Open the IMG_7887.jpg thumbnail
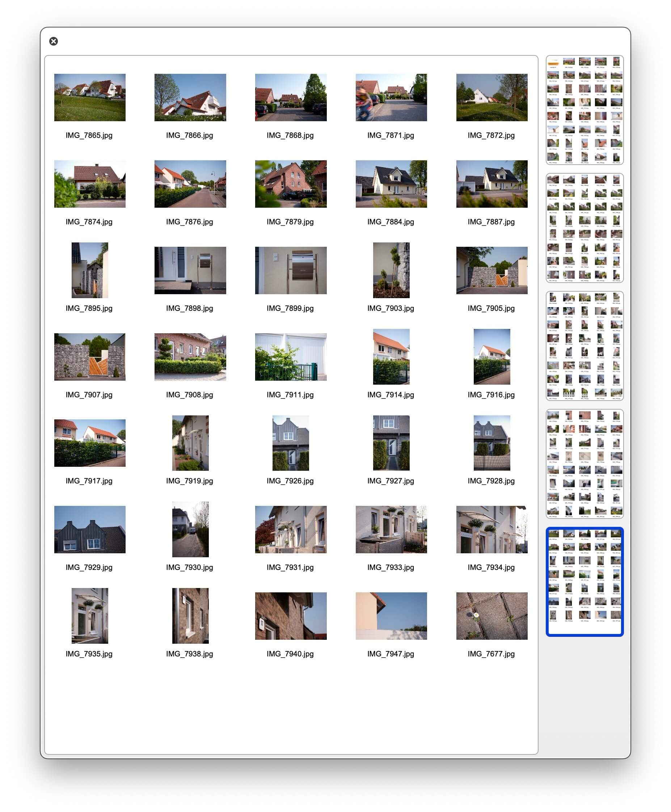671x812 pixels. 491,184
